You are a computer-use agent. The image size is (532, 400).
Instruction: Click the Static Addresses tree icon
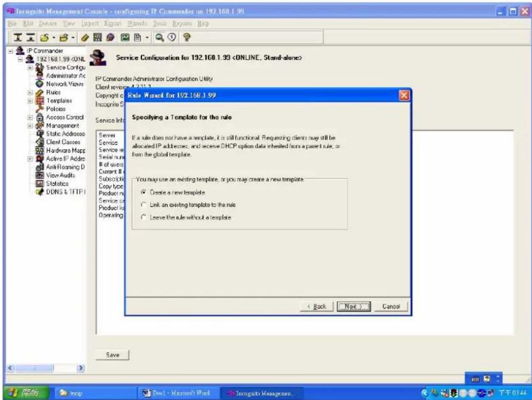pos(40,134)
